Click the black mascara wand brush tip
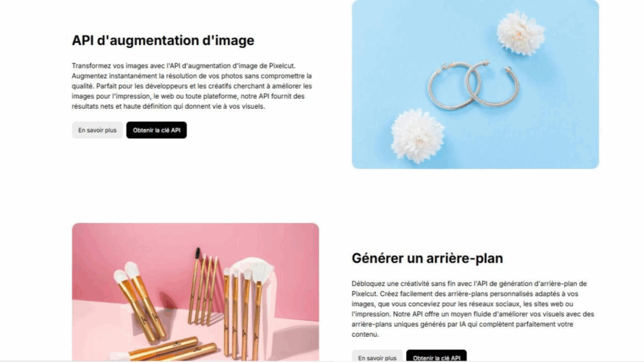Screen dimensions: 644x362 coord(197,253)
